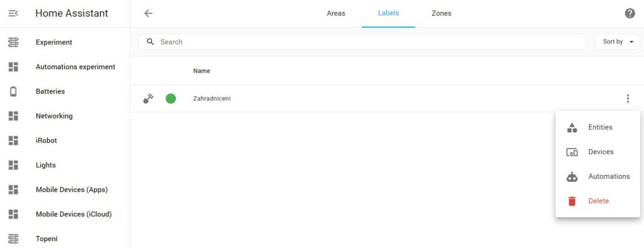Click the Home Assistant title
Viewport: 644px width, 248px height.
click(x=72, y=13)
